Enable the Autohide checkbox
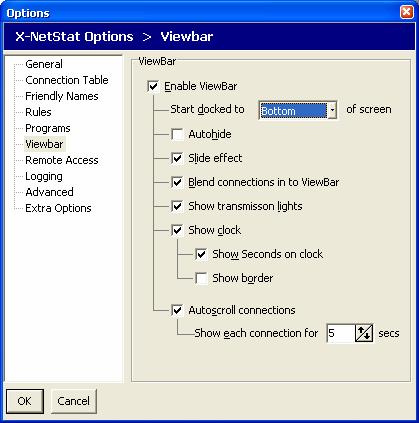The height and width of the screenshot is (423, 419). (177, 134)
